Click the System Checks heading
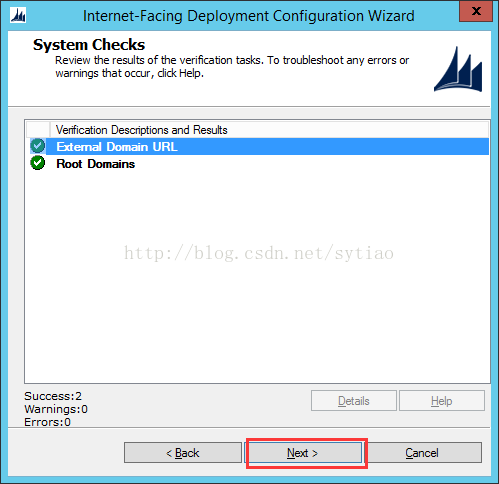 click(x=89, y=44)
